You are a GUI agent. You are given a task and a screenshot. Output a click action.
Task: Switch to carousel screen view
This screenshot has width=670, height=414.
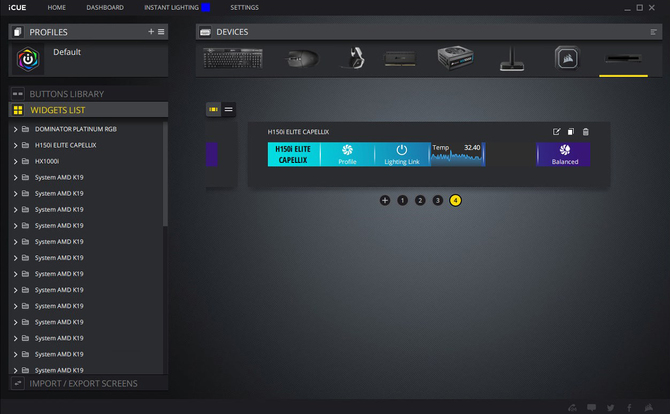tap(213, 110)
